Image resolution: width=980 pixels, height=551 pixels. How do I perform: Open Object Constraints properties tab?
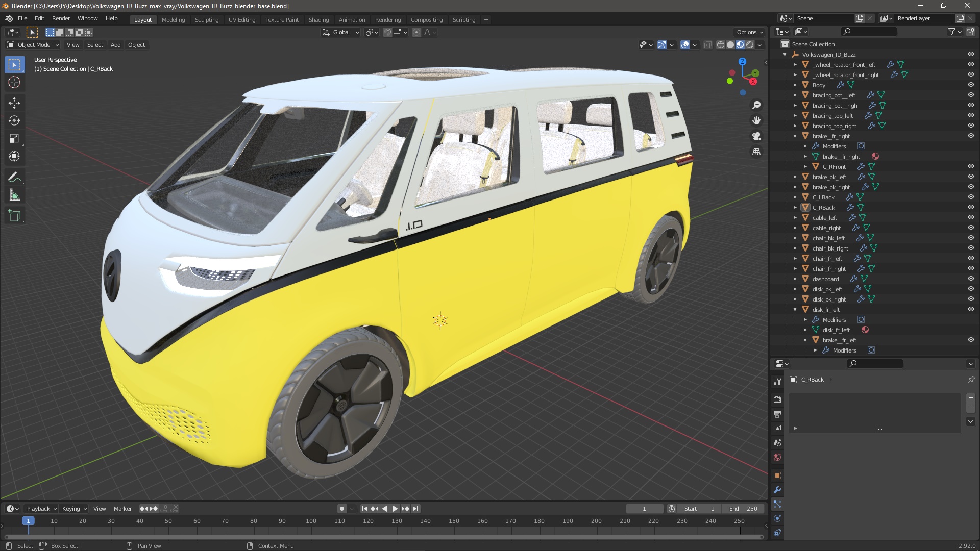pos(777,533)
